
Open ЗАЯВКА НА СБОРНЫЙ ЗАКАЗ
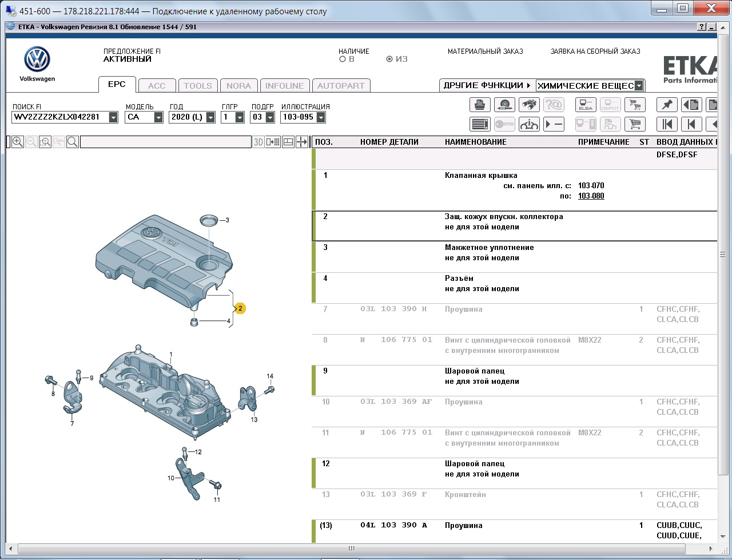[595, 51]
